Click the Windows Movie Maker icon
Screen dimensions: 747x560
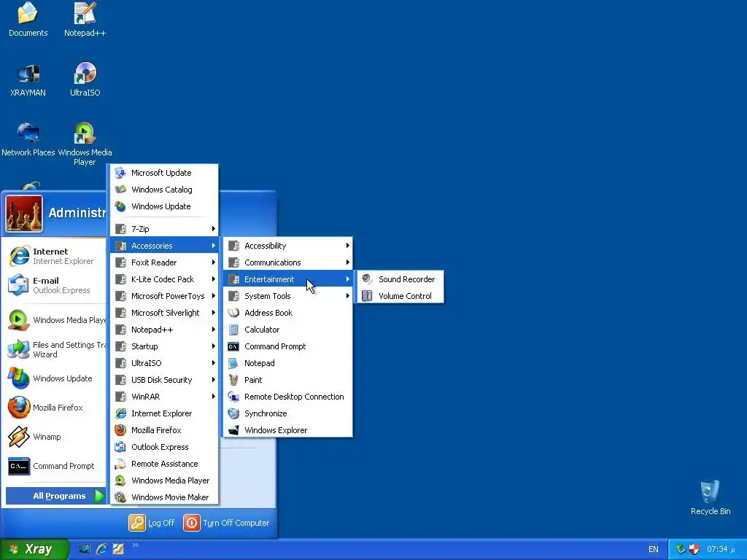coord(120,497)
